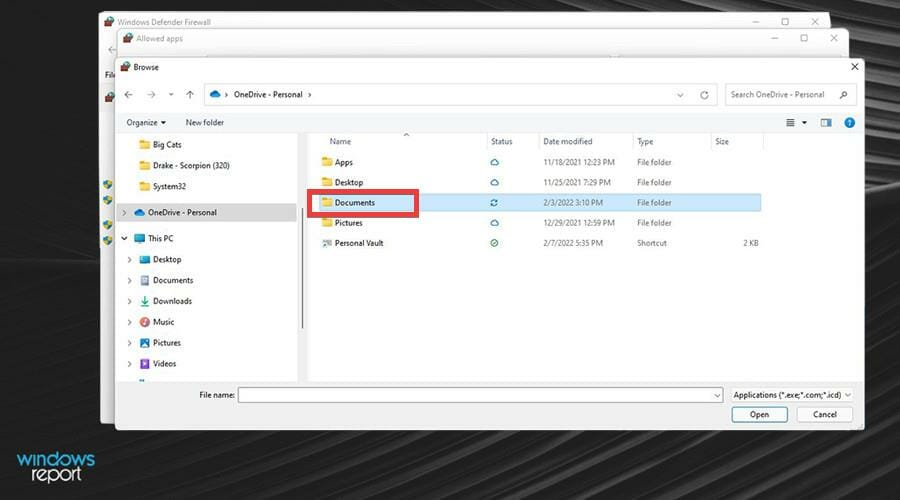Click the OneDrive cloud icon in address bar

[215, 94]
